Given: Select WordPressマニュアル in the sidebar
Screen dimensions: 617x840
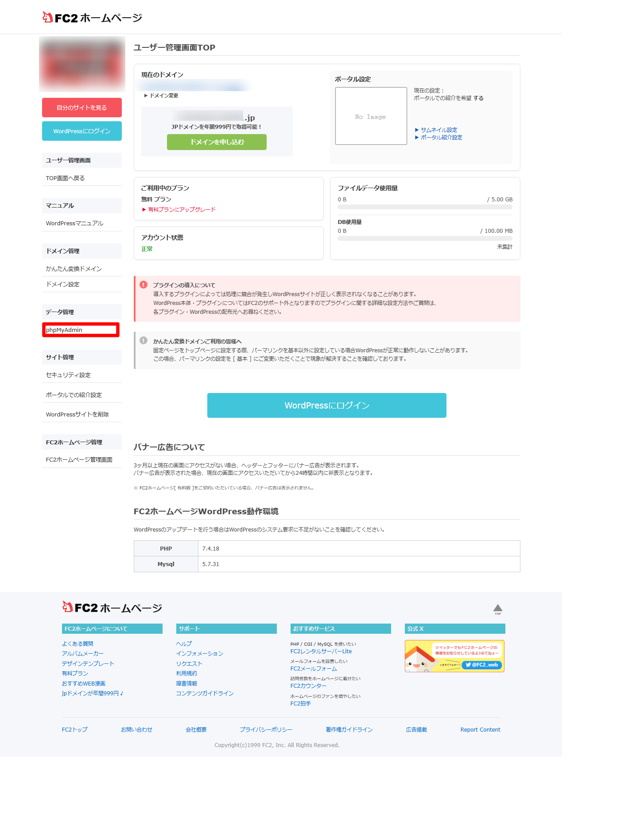Looking at the screenshot, I should pyautogui.click(x=74, y=223).
